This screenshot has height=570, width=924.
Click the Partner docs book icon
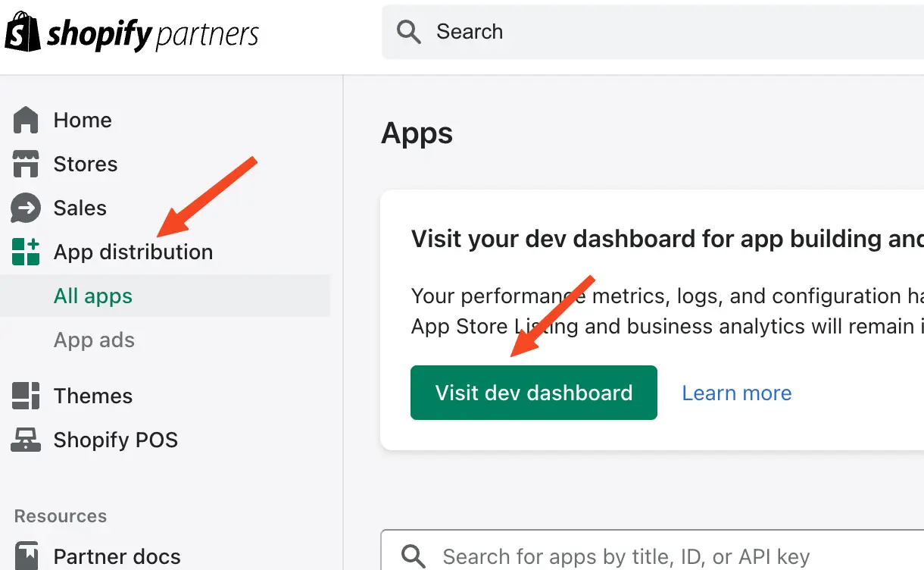pyautogui.click(x=27, y=556)
